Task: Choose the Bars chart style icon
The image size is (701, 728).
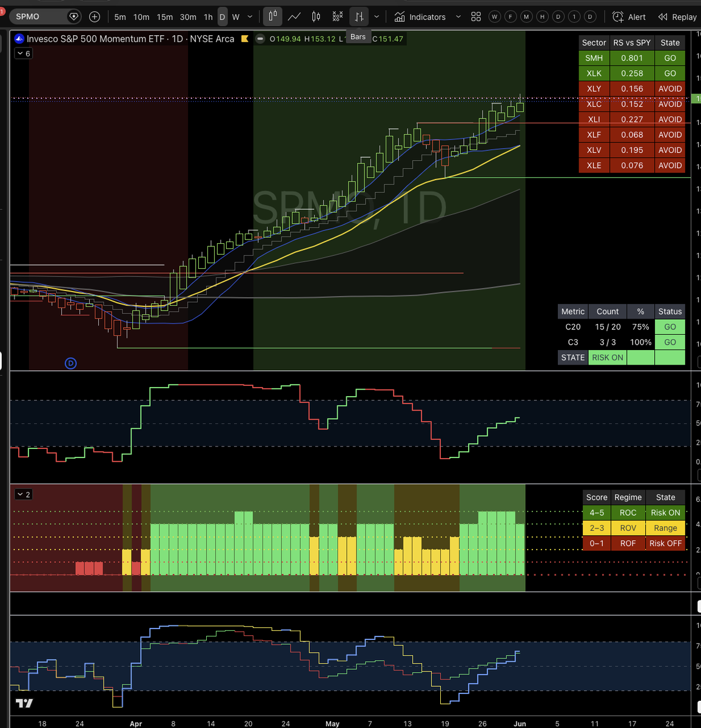Action: 359,17
